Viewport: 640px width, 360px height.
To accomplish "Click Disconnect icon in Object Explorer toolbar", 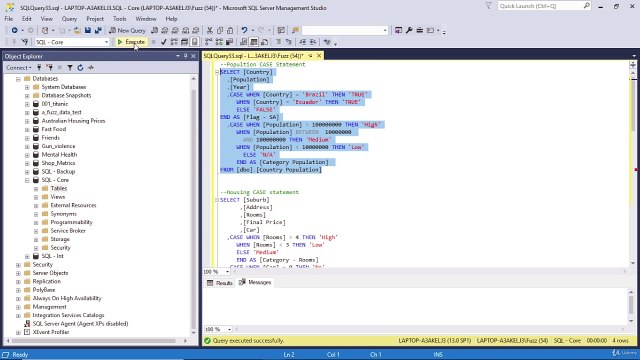I will [x=49, y=68].
